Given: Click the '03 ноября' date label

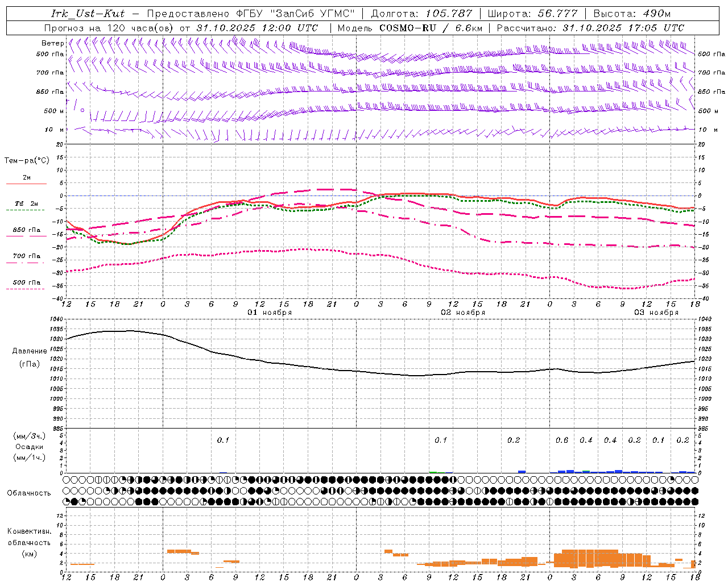Looking at the screenshot, I should tap(656, 313).
